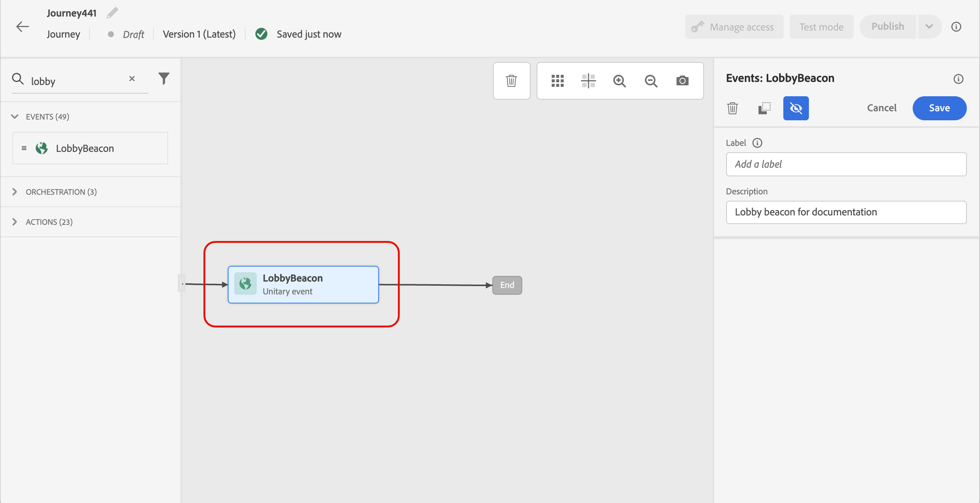Click the pencil to rename Journey441
Screen dimensions: 980x503
pos(112,13)
